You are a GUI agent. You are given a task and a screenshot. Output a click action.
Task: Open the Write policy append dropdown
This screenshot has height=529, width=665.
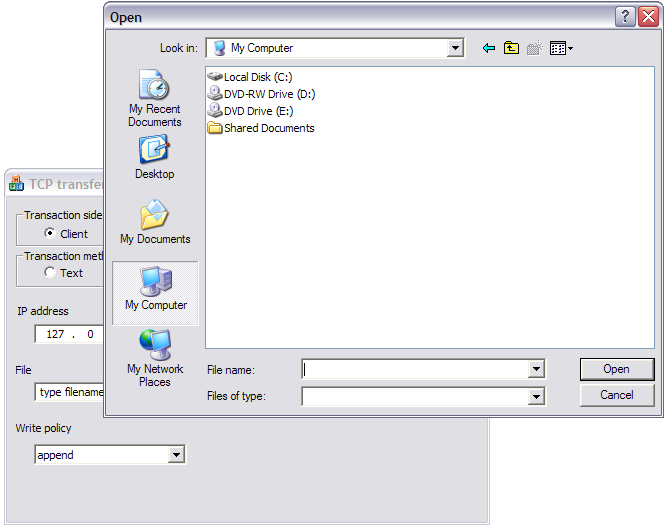176,455
